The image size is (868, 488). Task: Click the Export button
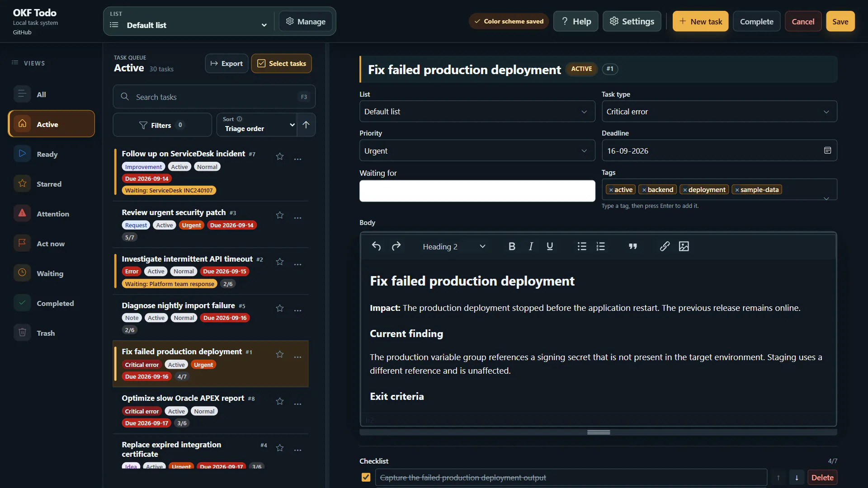pyautogui.click(x=226, y=63)
